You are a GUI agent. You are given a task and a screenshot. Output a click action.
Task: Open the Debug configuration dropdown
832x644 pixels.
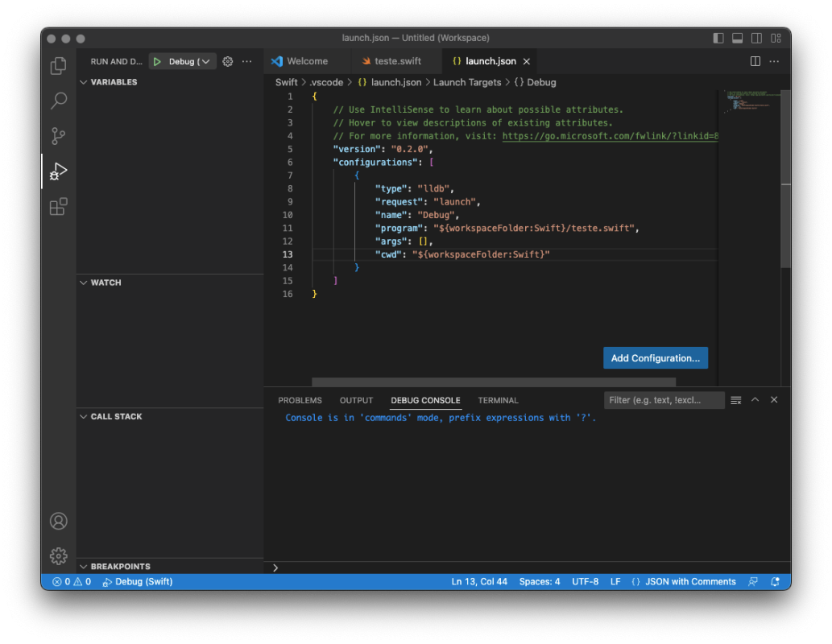coord(205,60)
